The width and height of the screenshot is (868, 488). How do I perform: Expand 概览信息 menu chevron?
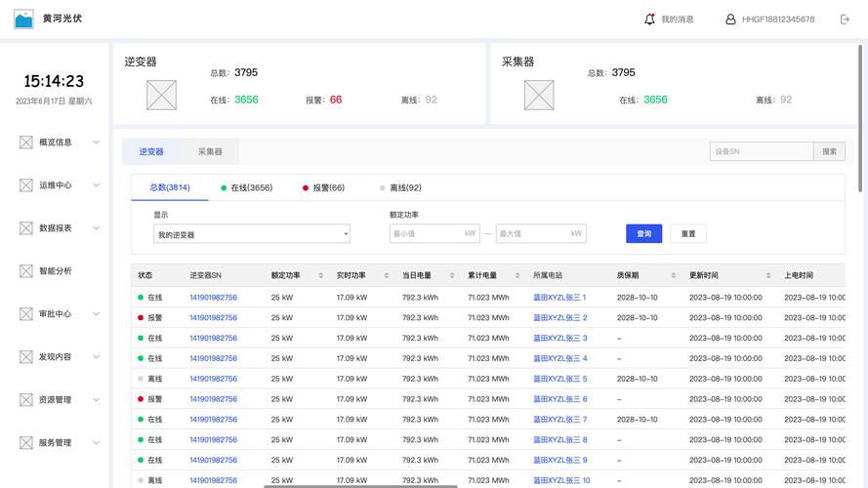97,142
